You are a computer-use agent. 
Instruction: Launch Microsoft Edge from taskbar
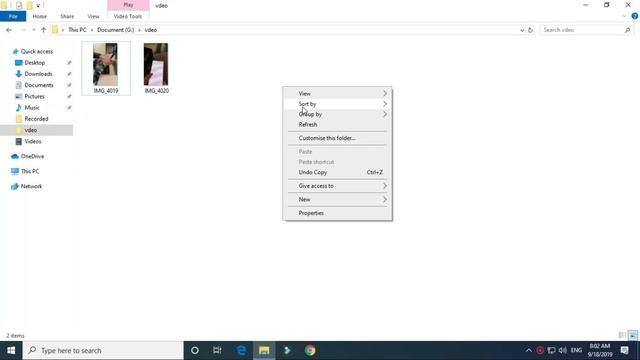(x=241, y=351)
